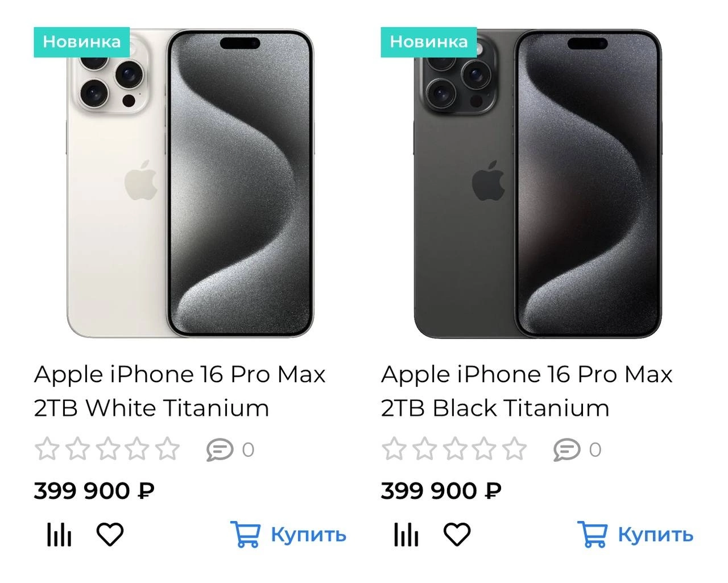
Task: Click Новинка badge on Black Titanium iPhone
Action: coord(429,42)
